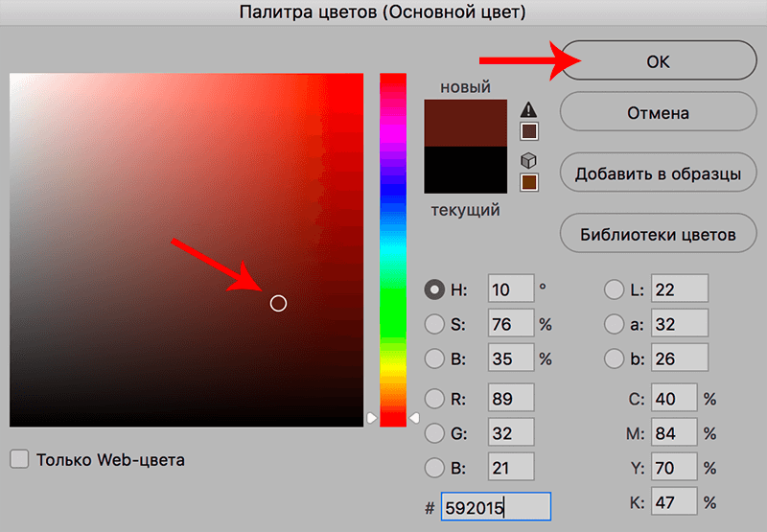The image size is (767, 532).
Task: Open Библиотеки цветов color libraries
Action: pos(657,234)
